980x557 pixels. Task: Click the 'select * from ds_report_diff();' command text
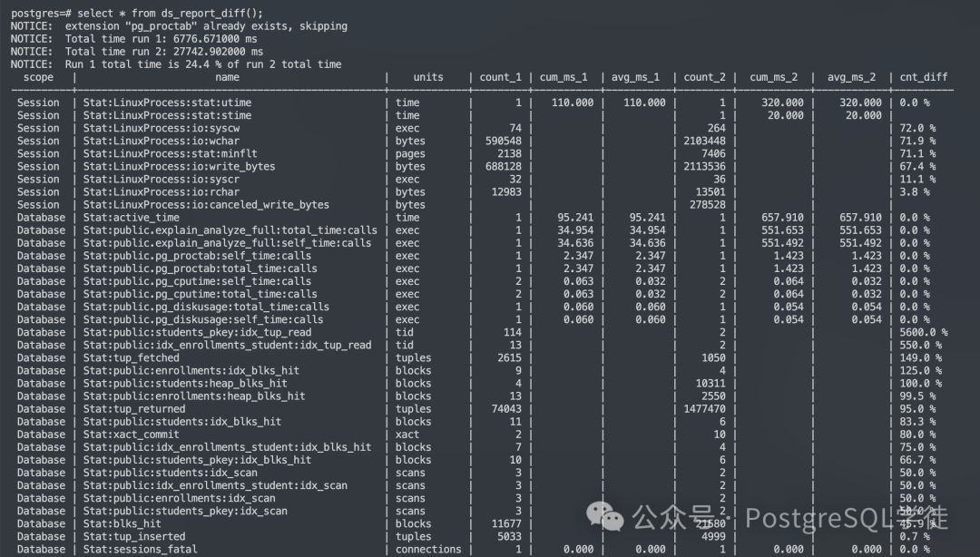point(170,13)
